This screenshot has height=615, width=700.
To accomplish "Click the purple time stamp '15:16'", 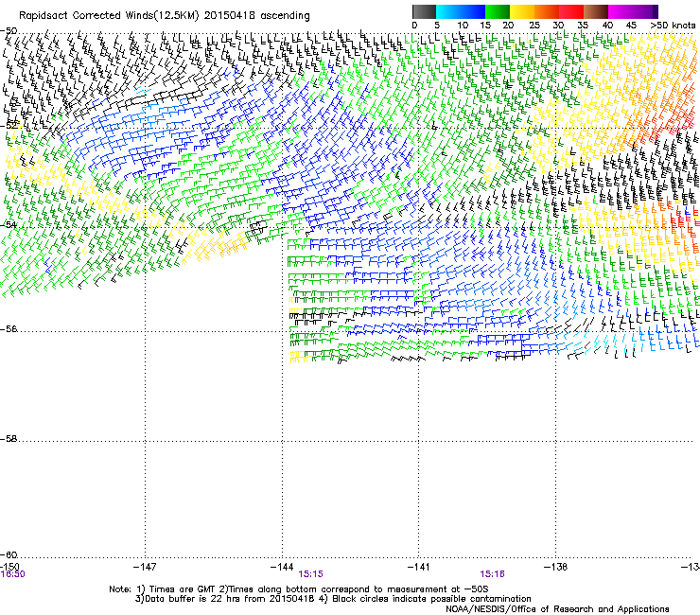I will click(x=493, y=574).
